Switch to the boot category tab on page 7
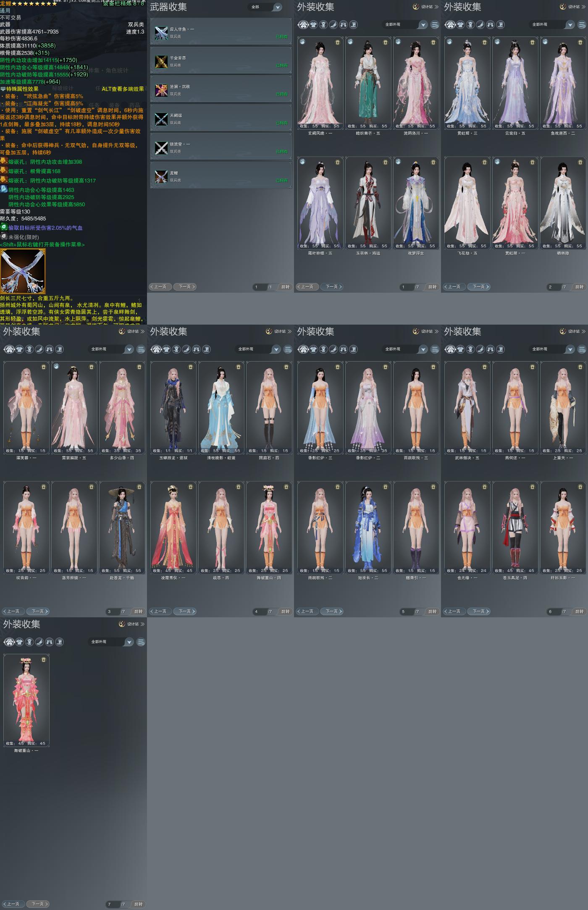Viewport: 588px width, 910px height. pyautogui.click(x=60, y=642)
